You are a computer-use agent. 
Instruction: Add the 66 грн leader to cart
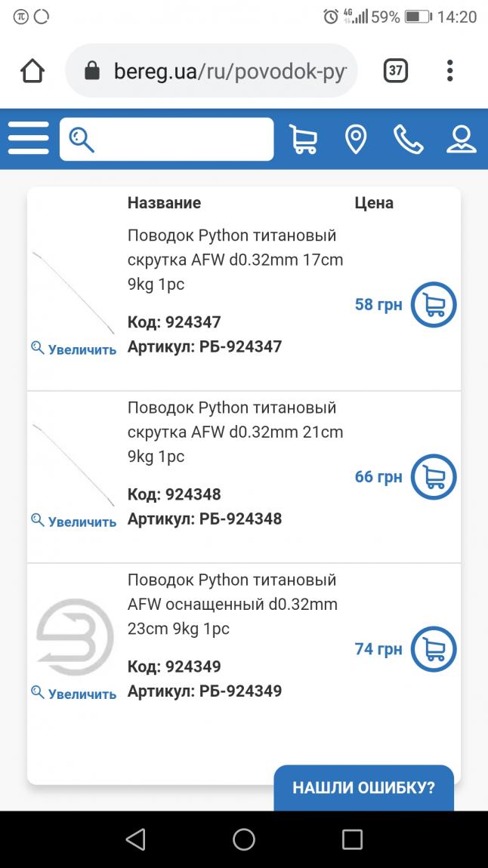434,477
